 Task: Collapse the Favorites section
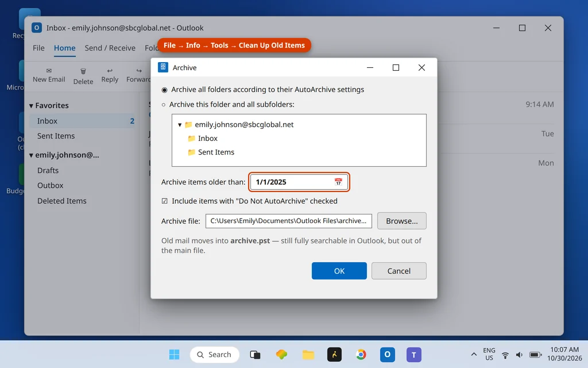click(x=31, y=106)
